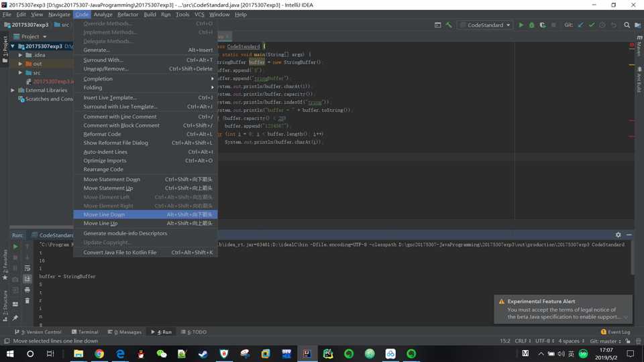Open the Refactor menu
The image size is (644, 362).
pyautogui.click(x=127, y=14)
